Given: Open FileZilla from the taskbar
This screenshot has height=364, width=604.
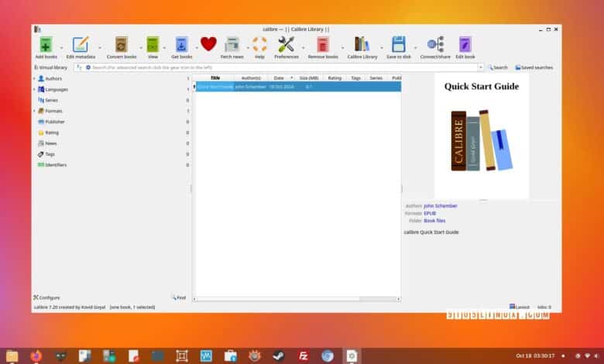Looking at the screenshot, I should click(x=303, y=355).
